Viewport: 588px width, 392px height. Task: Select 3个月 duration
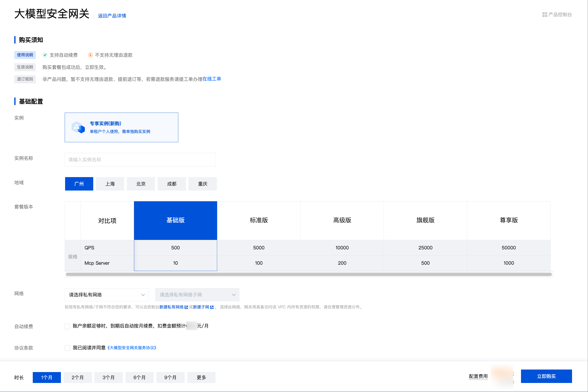coord(109,378)
